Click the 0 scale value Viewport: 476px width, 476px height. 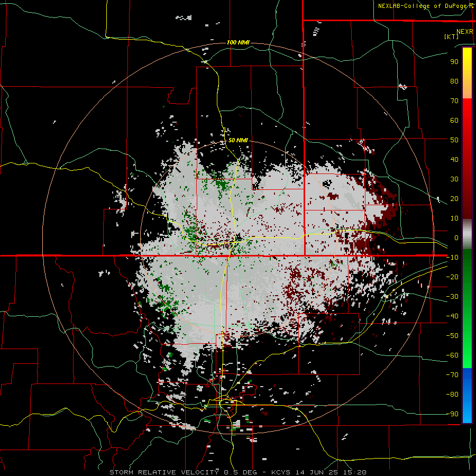456,238
